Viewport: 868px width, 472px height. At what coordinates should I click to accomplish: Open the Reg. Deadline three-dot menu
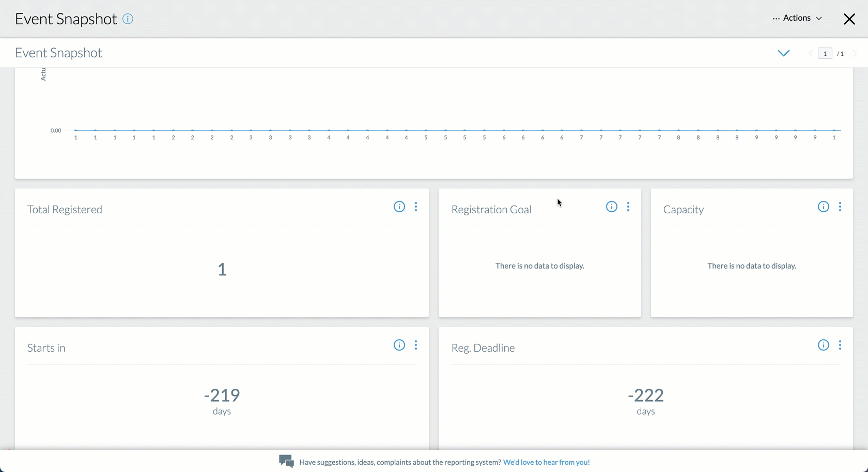click(x=840, y=345)
